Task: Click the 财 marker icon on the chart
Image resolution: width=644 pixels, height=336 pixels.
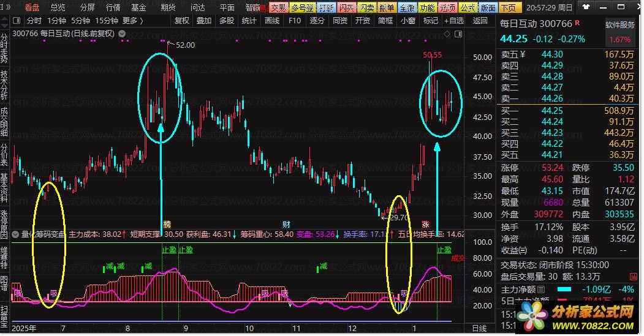Action: [286, 224]
